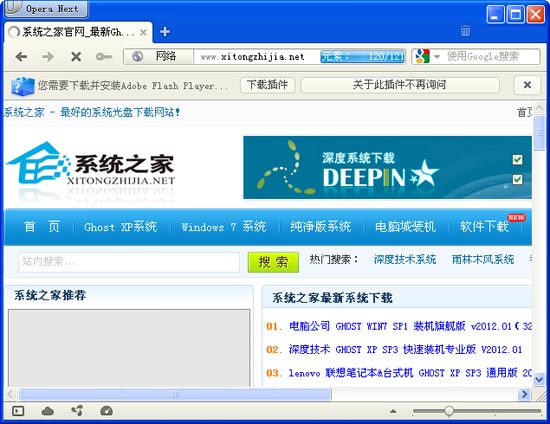Open 电脑城装机 navigation item
Screen dimensions: 550x424
click(x=405, y=227)
